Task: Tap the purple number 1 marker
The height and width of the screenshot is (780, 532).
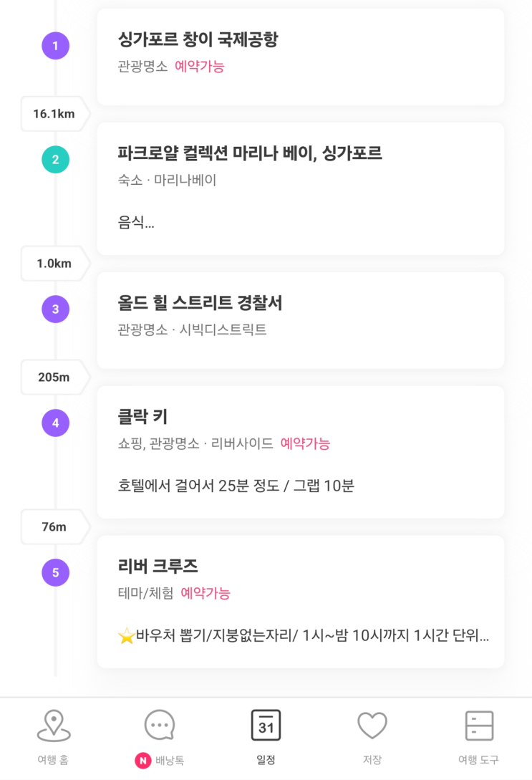Action: (55, 46)
